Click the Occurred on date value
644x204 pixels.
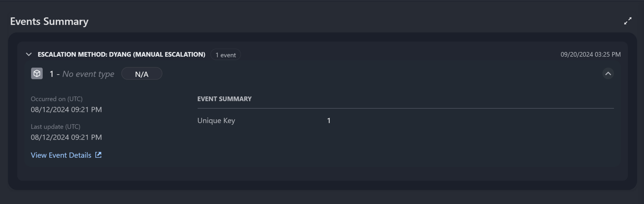tap(66, 110)
